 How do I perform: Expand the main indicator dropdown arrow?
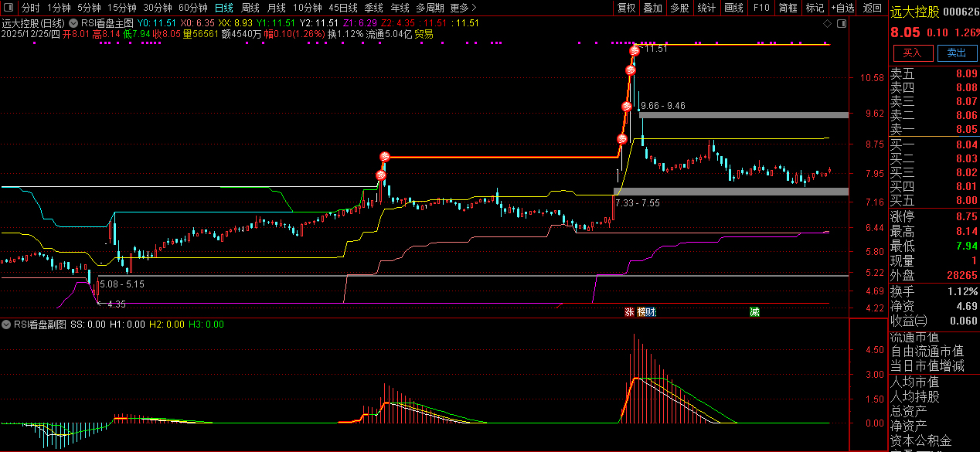point(72,23)
